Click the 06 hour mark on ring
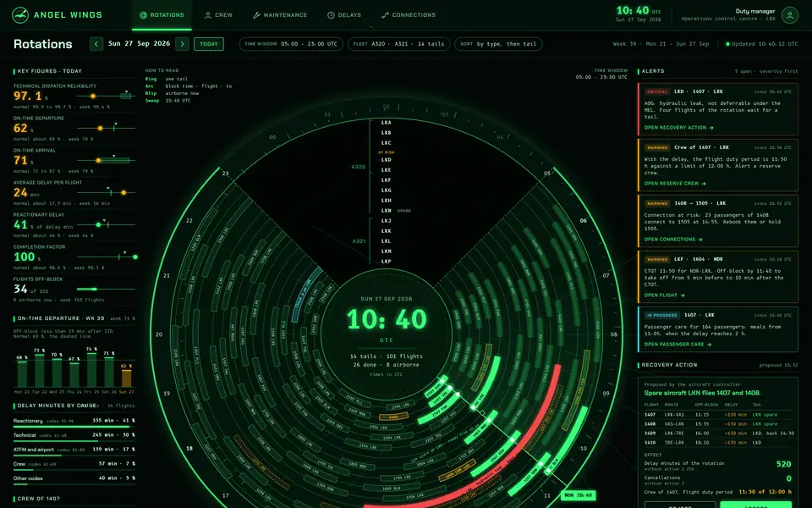The image size is (812, 508). (x=583, y=220)
